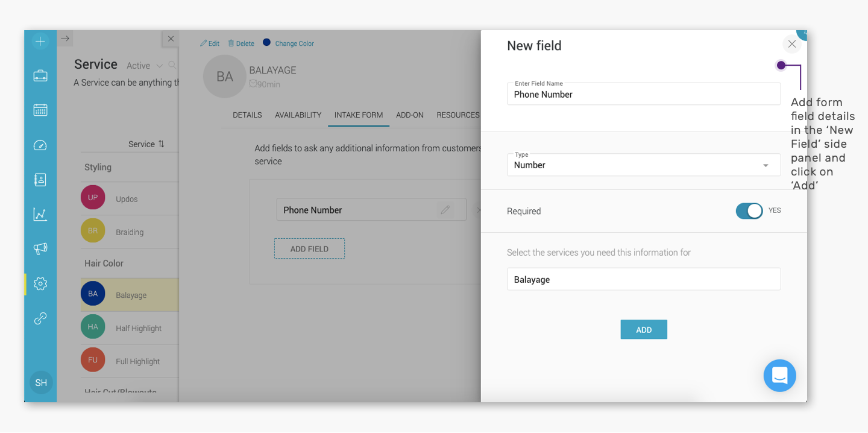Close the service list panel with X

[171, 39]
